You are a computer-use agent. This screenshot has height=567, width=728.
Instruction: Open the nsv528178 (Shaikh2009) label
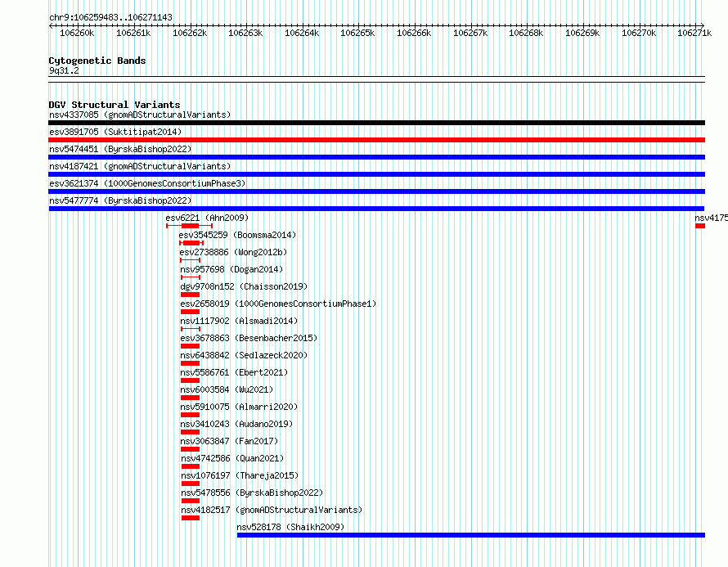[x=290, y=527]
